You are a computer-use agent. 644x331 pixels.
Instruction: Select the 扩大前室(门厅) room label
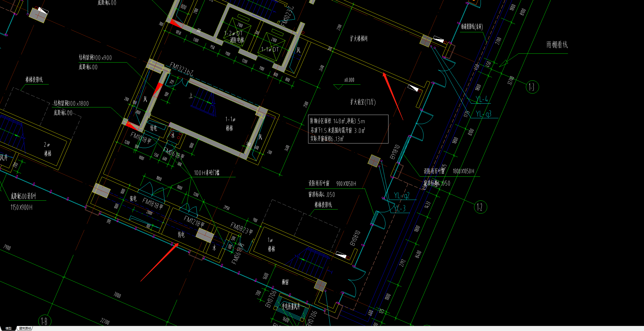pos(363,102)
